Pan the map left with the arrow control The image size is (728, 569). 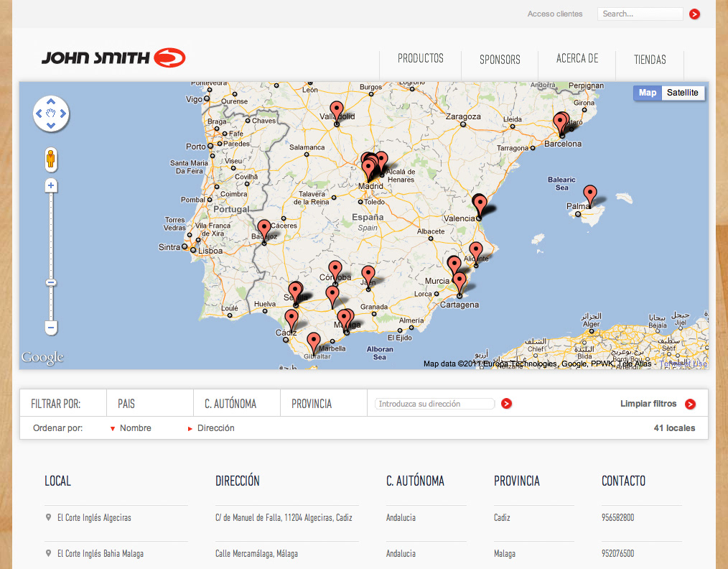tap(39, 114)
